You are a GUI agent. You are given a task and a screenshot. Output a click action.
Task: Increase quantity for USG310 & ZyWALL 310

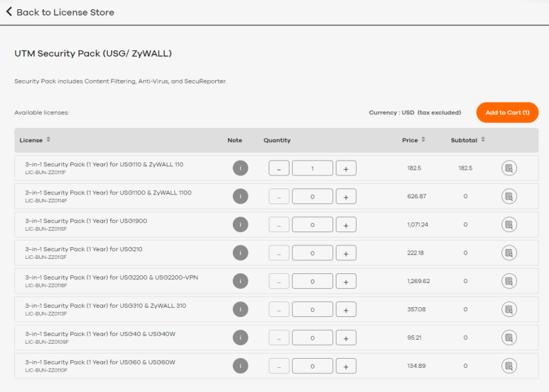point(346,309)
